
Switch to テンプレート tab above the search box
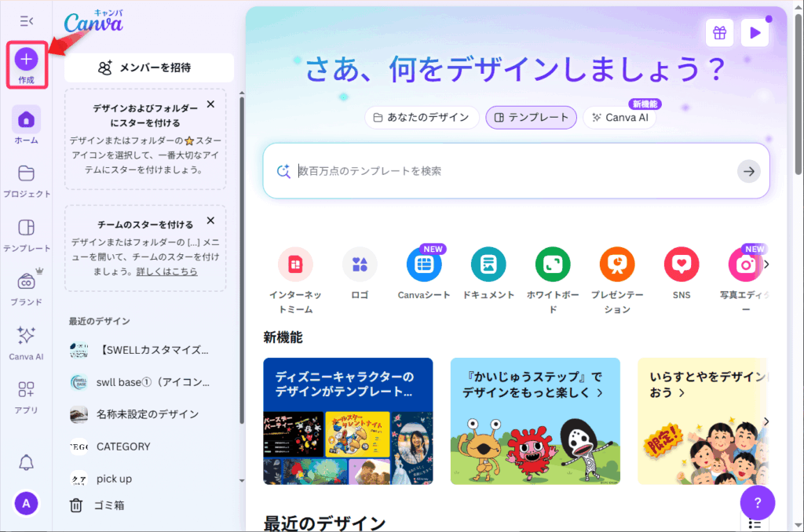[x=532, y=118]
